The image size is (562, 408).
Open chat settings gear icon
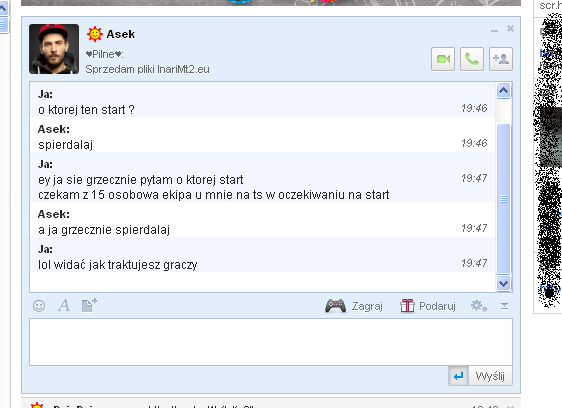[478, 306]
